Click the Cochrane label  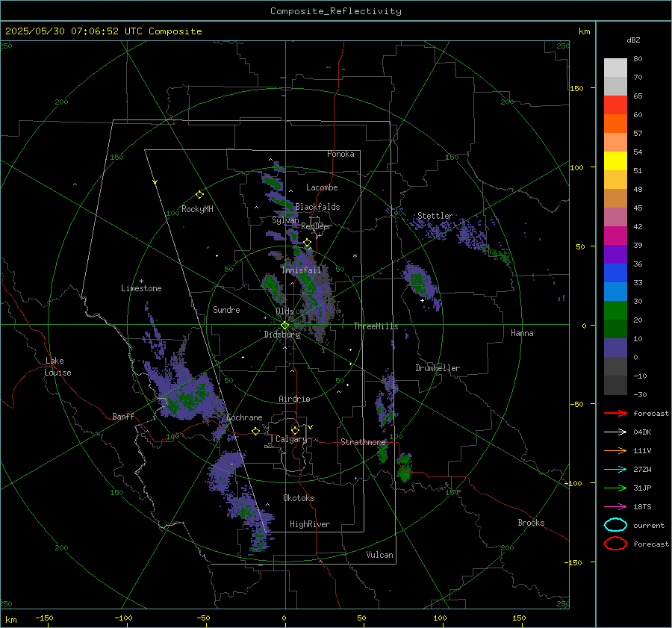(x=244, y=417)
